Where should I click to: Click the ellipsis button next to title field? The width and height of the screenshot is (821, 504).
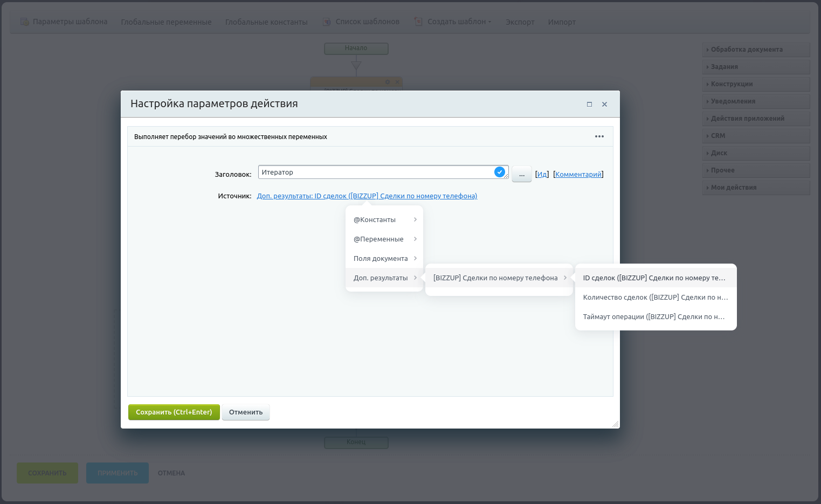coord(522,174)
